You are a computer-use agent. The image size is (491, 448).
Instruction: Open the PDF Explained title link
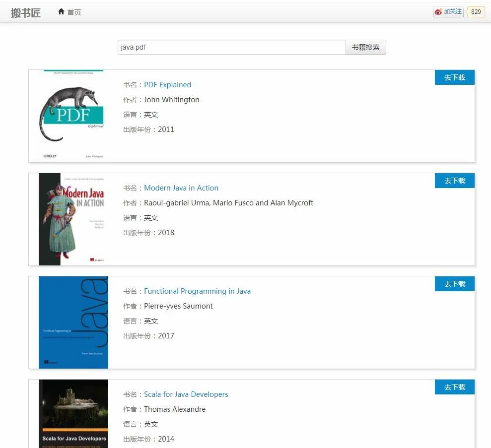167,85
